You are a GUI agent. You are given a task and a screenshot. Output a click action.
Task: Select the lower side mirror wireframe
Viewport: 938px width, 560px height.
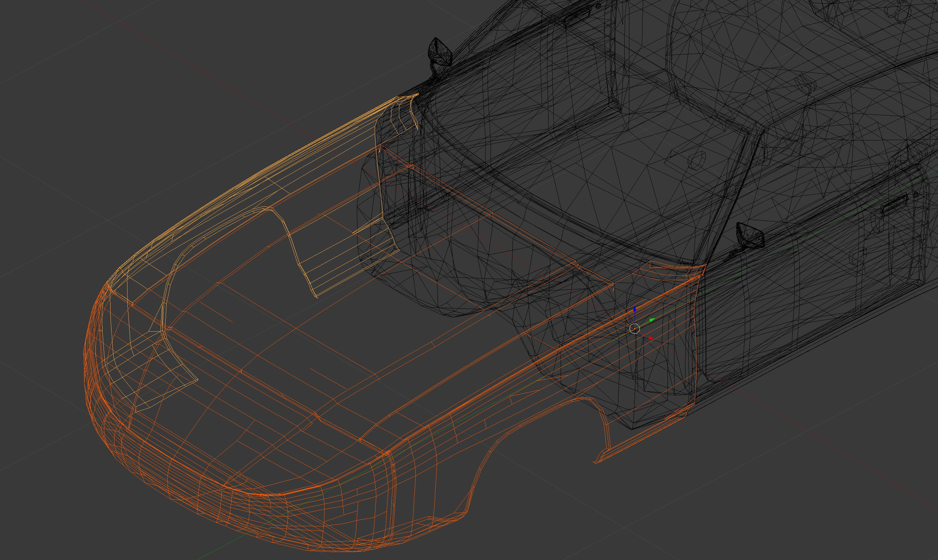750,235
